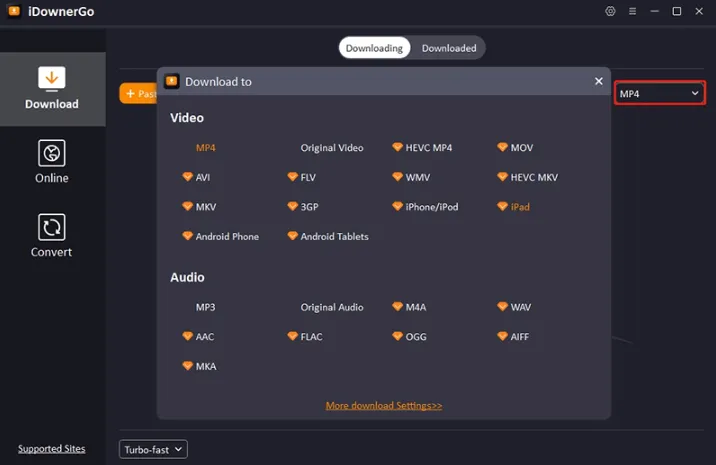
Task: Pick the 3GP video format
Action: [x=303, y=207]
